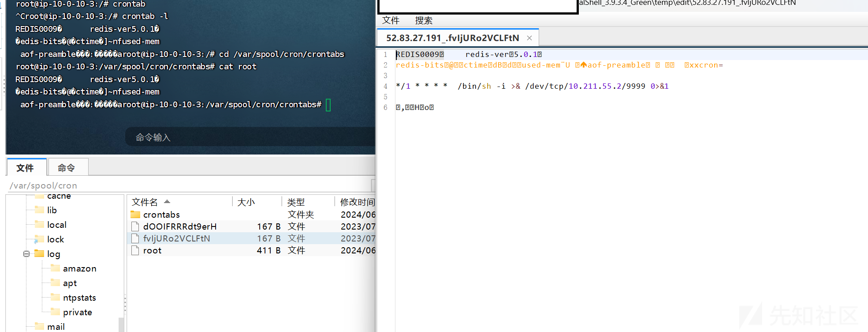Click the 文件夹 type cell of crontabs

[301, 215]
